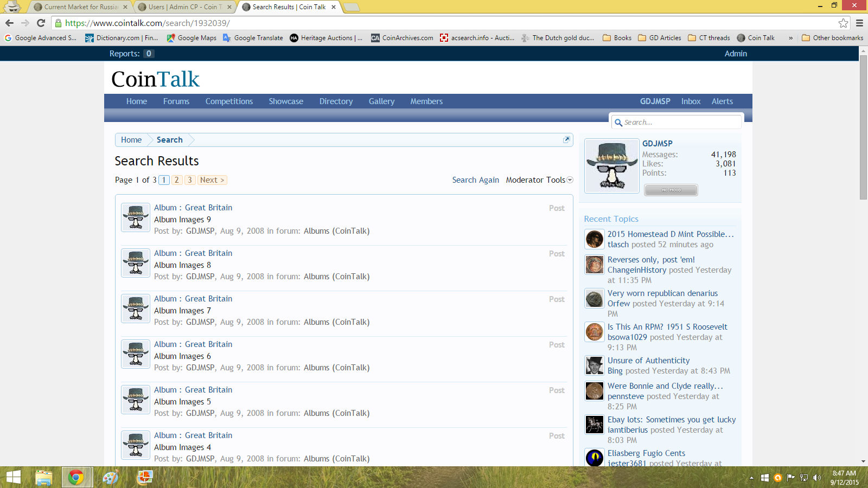Viewport: 868px width, 488px height.
Task: Open the Heritage Auctions bookmark
Action: coord(326,38)
